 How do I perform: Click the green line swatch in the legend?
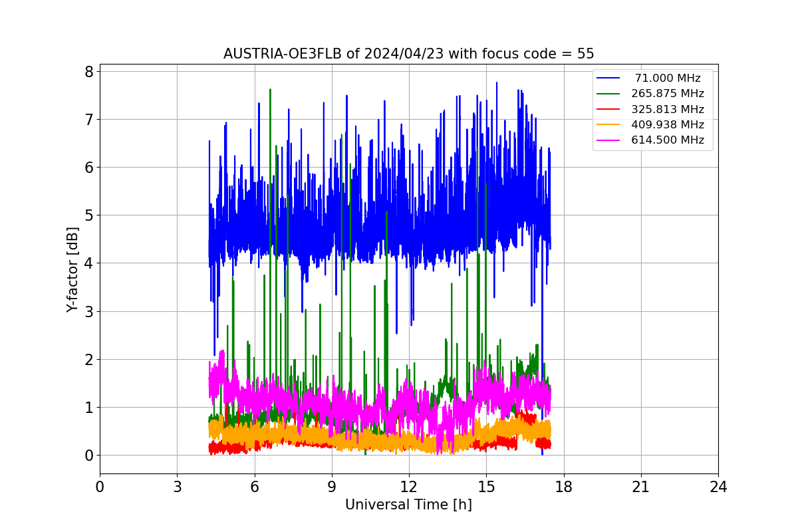(608, 94)
